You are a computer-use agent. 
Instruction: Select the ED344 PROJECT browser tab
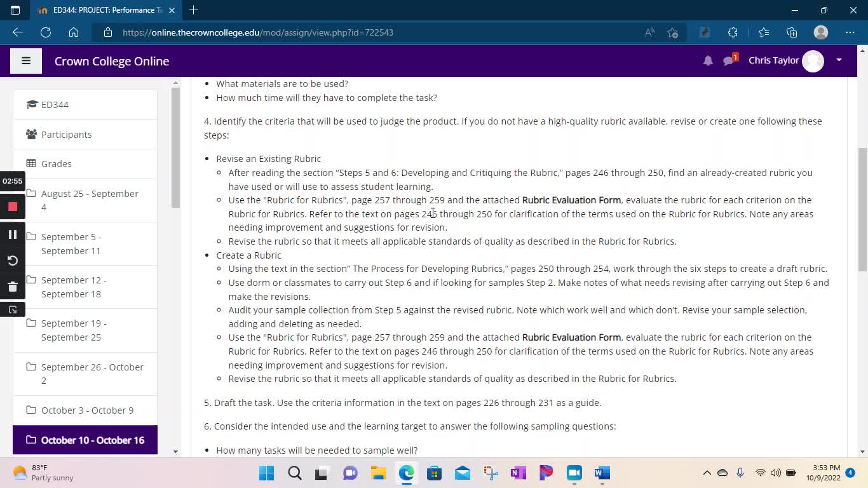(x=105, y=10)
